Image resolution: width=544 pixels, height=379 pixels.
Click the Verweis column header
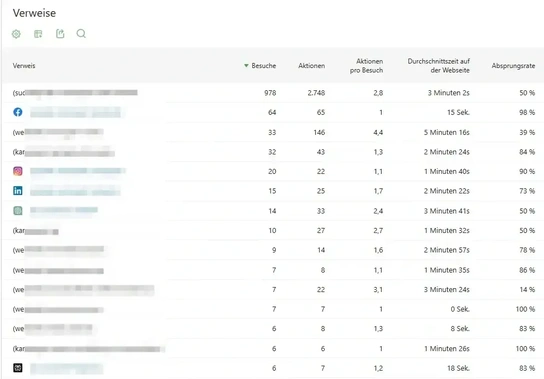(24, 66)
